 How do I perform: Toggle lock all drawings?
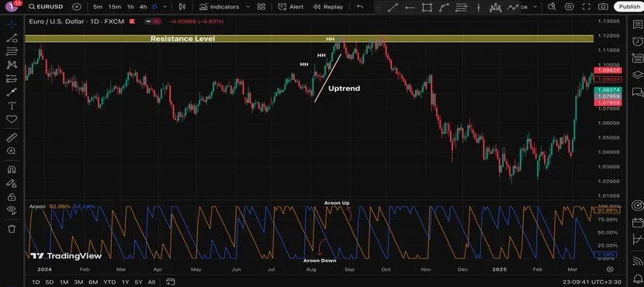[12, 197]
